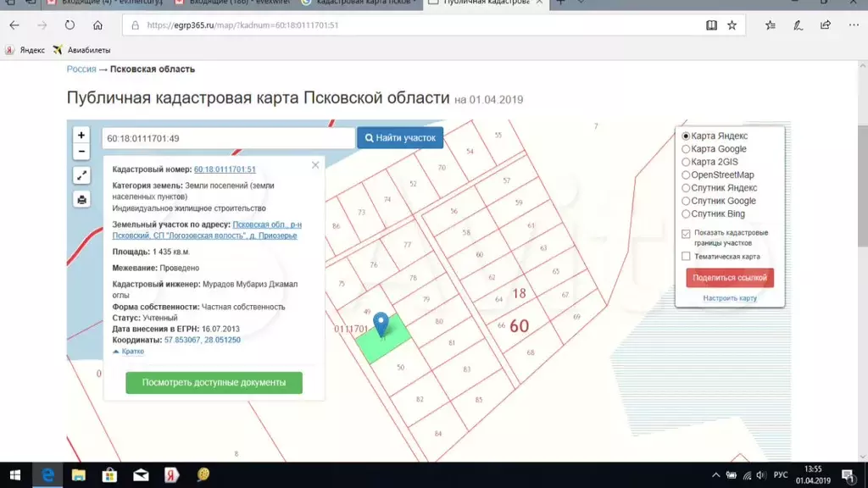This screenshot has height=488, width=868.
Task: Open reading view from the address bar
Action: pyautogui.click(x=712, y=25)
